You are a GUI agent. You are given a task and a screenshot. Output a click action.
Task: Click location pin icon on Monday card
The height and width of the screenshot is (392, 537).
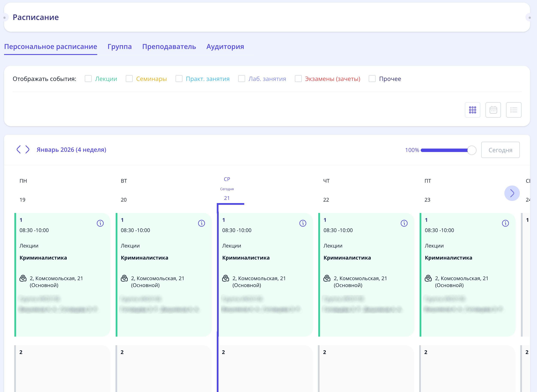23,278
